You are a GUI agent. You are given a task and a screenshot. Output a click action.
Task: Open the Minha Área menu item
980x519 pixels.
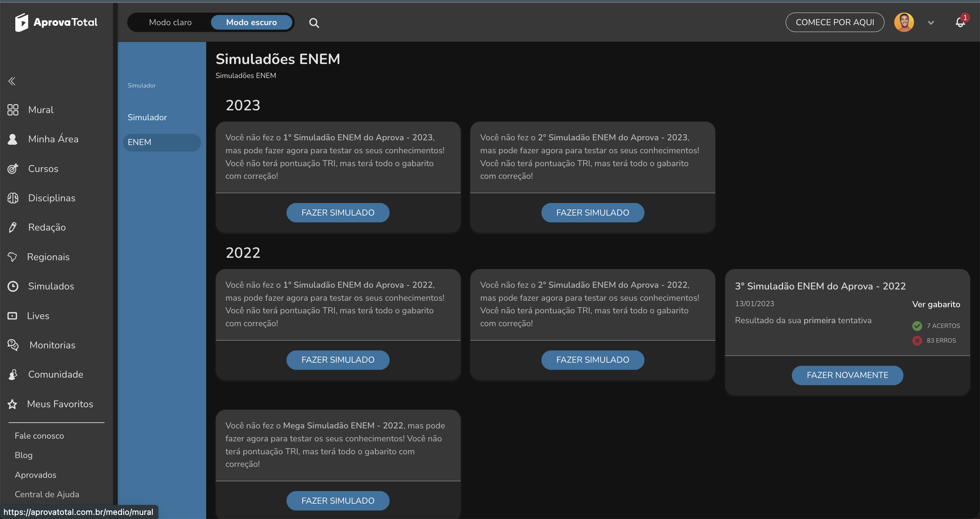[x=53, y=139]
